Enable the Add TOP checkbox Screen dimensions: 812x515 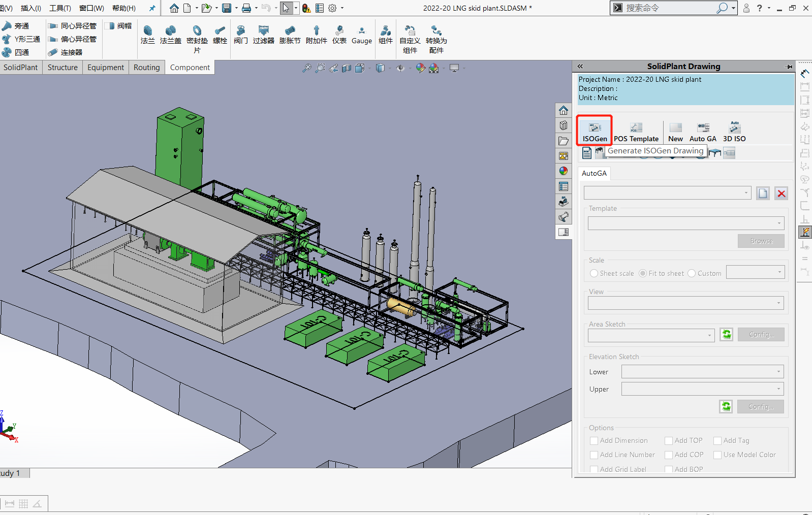tap(669, 441)
